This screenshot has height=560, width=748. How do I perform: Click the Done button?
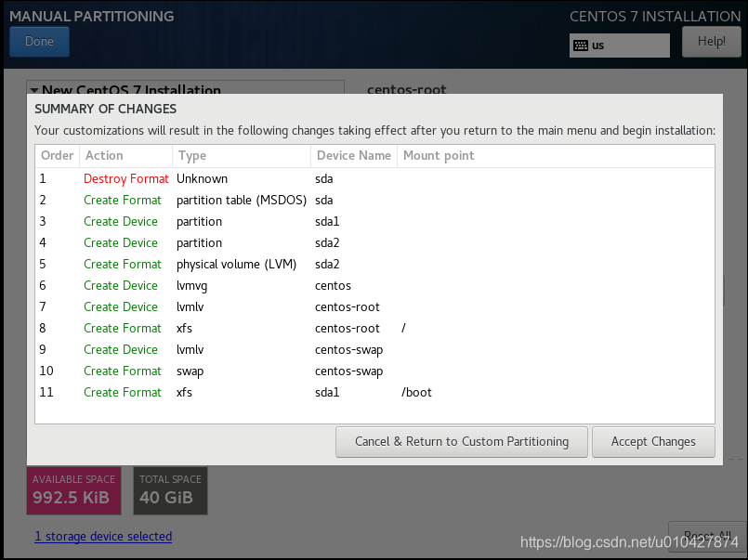39,42
